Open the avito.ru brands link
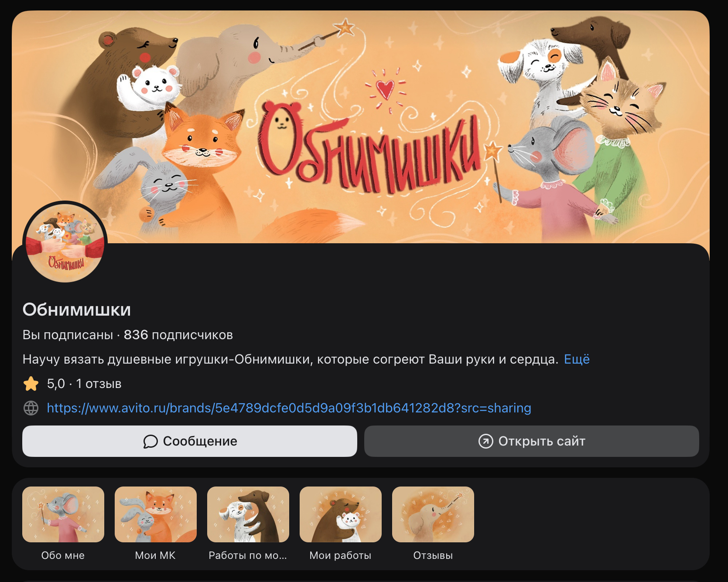The height and width of the screenshot is (582, 728). tap(289, 408)
